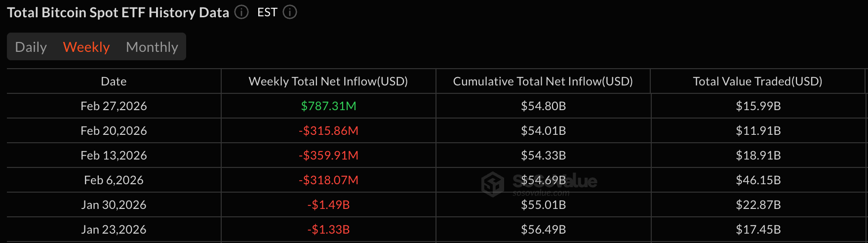868x243 pixels.
Task: Click Cumulative Total Net Inflow column header
Action: (543, 81)
